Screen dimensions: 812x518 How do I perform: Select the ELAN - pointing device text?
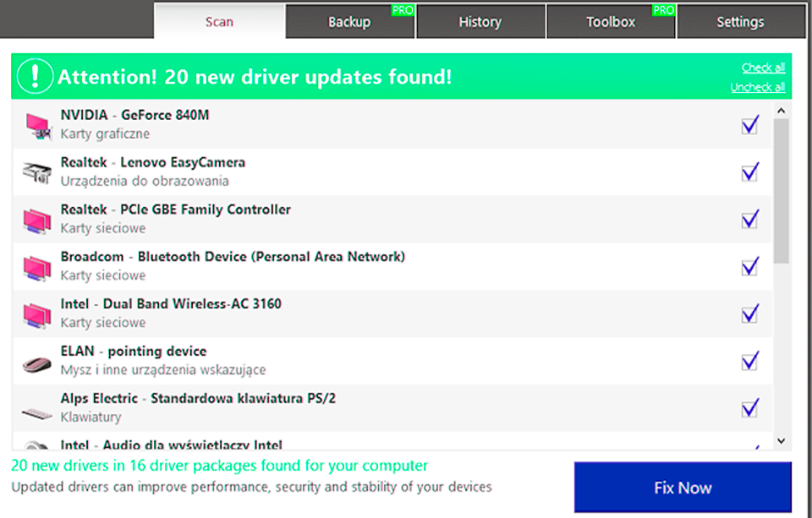(134, 352)
